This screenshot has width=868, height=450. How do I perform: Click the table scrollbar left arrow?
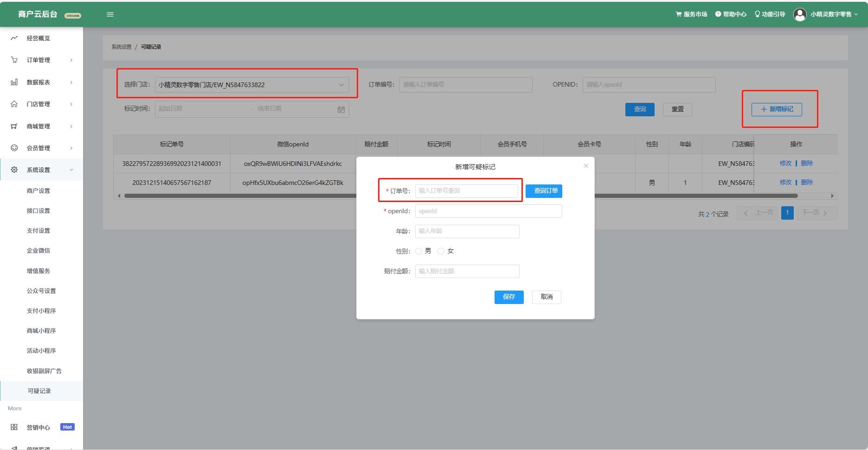pyautogui.click(x=119, y=196)
